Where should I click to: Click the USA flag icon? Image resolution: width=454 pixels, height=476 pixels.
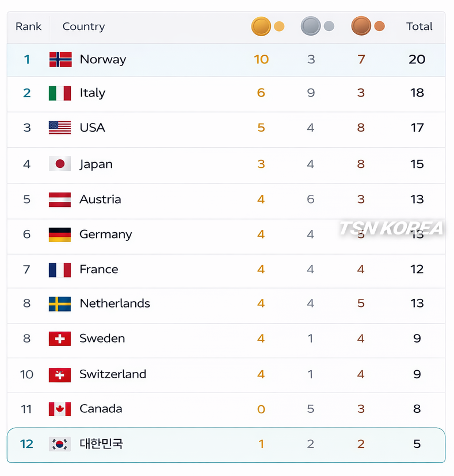[60, 128]
